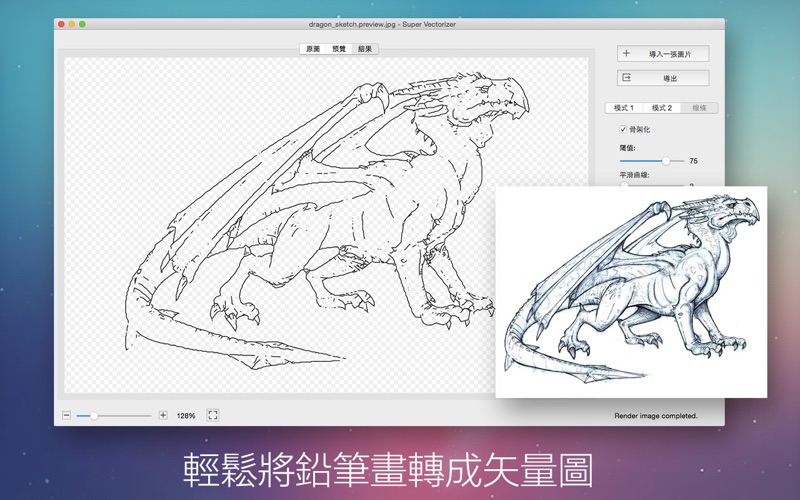This screenshot has height=500, width=800.
Task: Switch to the 結果 tab
Action: pos(365,49)
